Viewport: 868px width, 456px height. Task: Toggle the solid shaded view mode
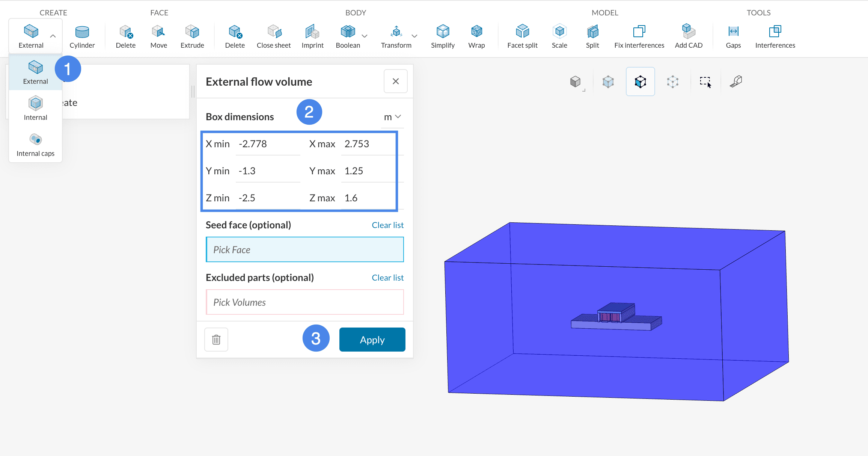(575, 82)
